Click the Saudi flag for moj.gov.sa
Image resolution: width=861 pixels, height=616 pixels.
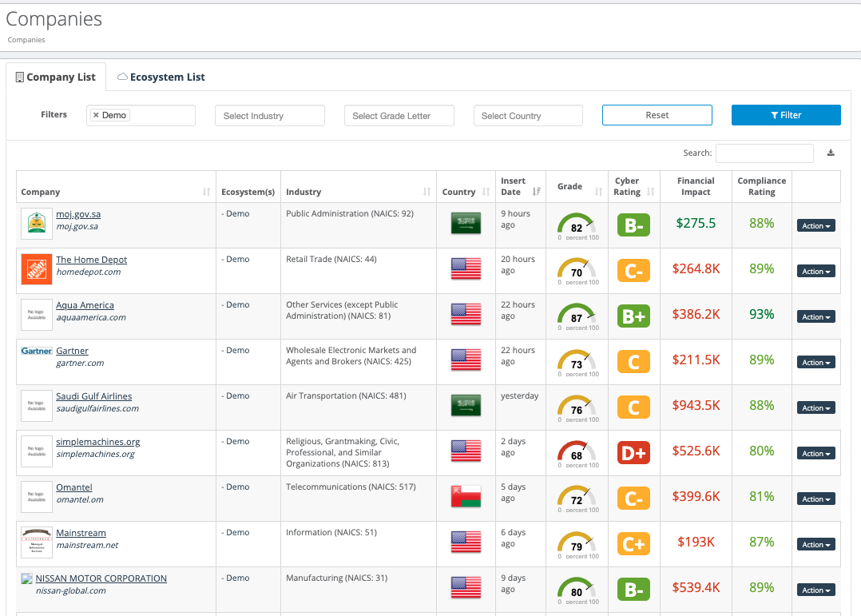click(466, 223)
